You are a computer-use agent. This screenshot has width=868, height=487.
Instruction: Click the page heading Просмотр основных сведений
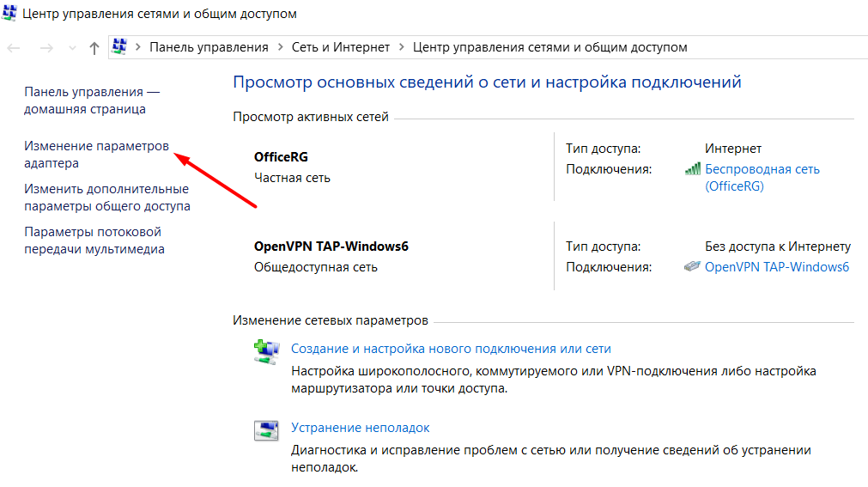487,82
